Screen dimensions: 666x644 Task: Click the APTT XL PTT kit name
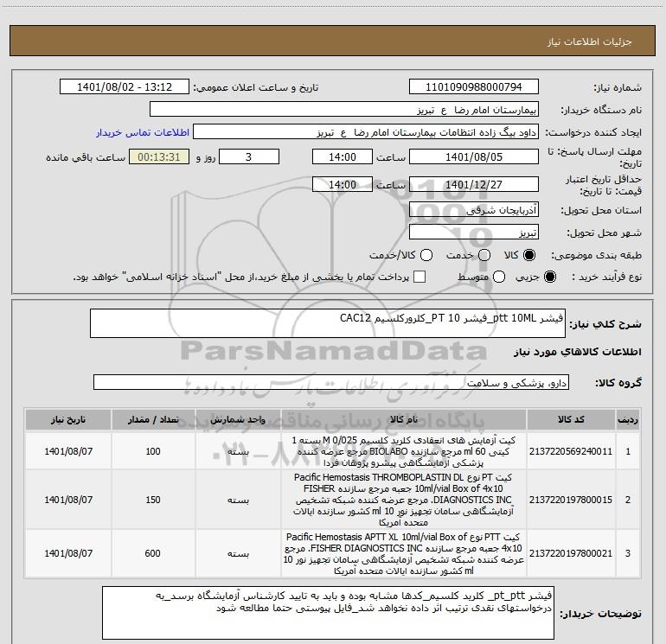click(404, 553)
